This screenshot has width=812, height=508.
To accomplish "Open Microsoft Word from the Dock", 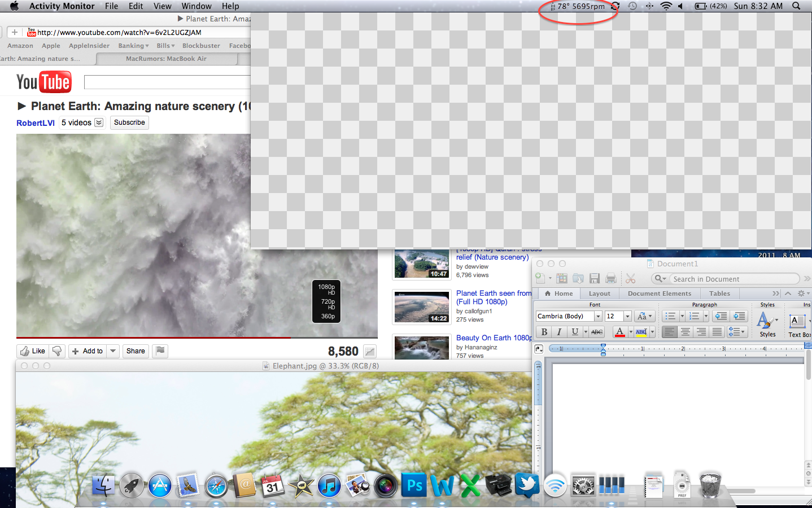I will click(x=442, y=485).
